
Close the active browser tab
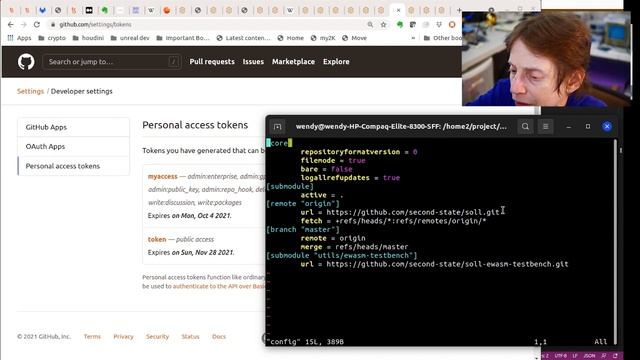398,10
